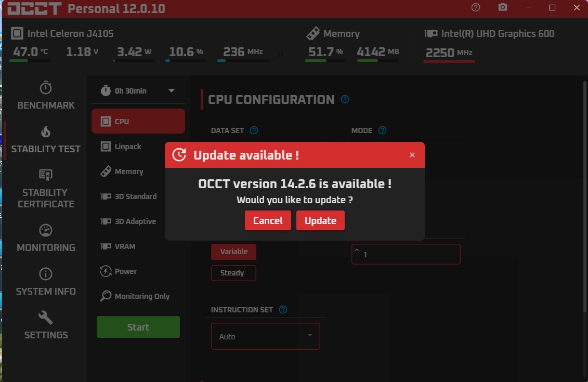Click the memory usage progress bar
Viewport: 588px width, 382px height.
click(x=325, y=61)
